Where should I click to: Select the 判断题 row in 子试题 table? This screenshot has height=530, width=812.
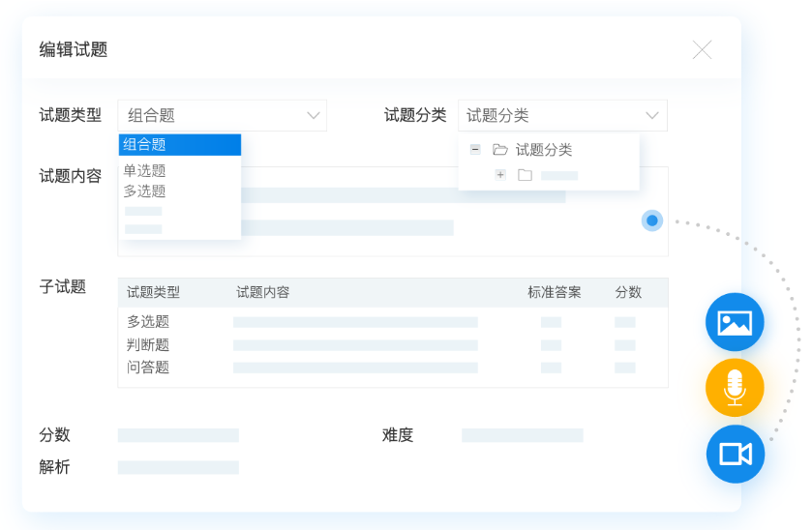coord(148,344)
